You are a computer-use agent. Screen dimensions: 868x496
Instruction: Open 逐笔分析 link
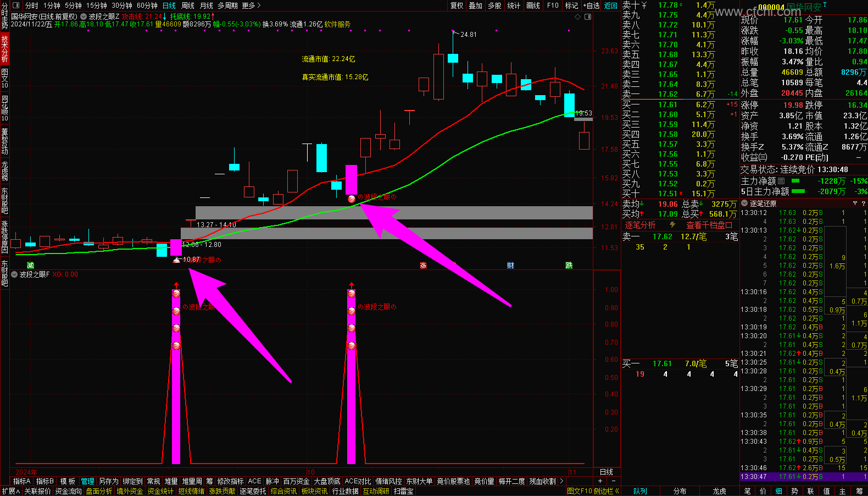641,225
